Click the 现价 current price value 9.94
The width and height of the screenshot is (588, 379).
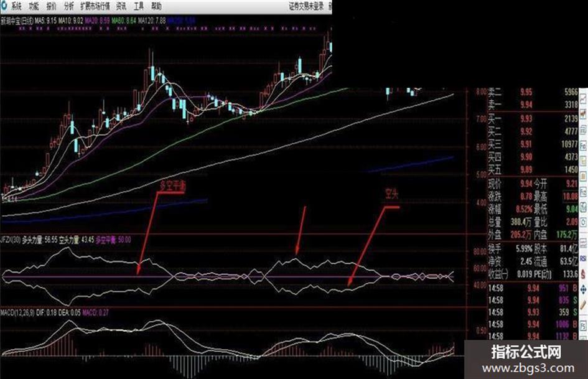pos(526,184)
